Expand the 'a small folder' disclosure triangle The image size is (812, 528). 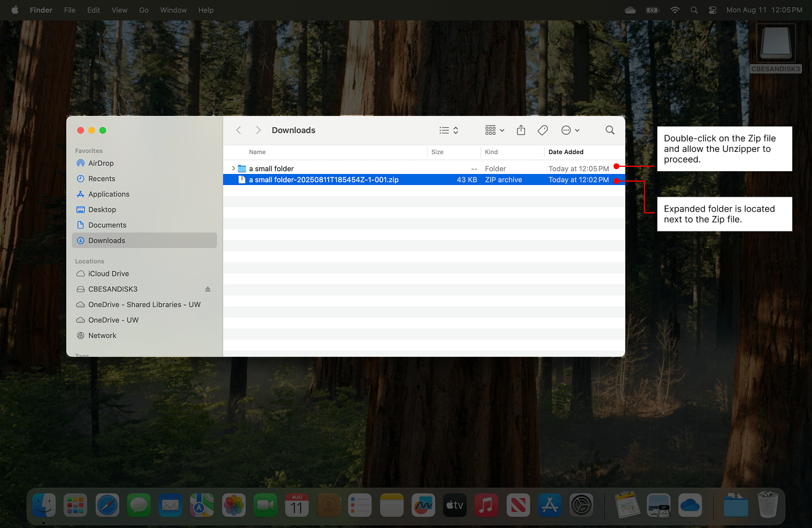click(x=233, y=168)
